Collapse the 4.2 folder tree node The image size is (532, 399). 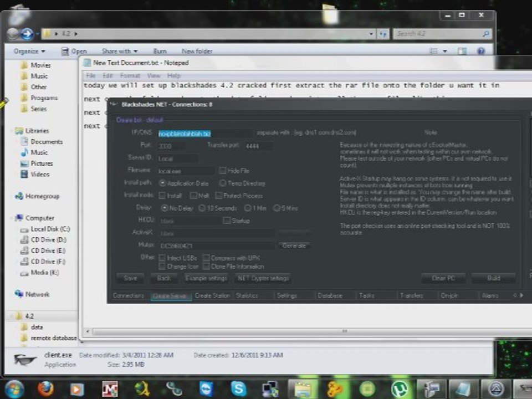click(x=12, y=316)
